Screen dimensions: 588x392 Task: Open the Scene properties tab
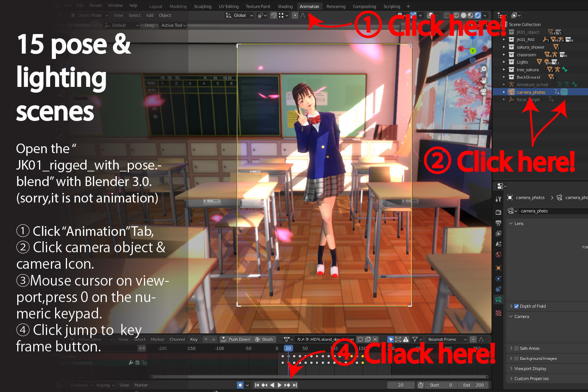click(x=498, y=244)
